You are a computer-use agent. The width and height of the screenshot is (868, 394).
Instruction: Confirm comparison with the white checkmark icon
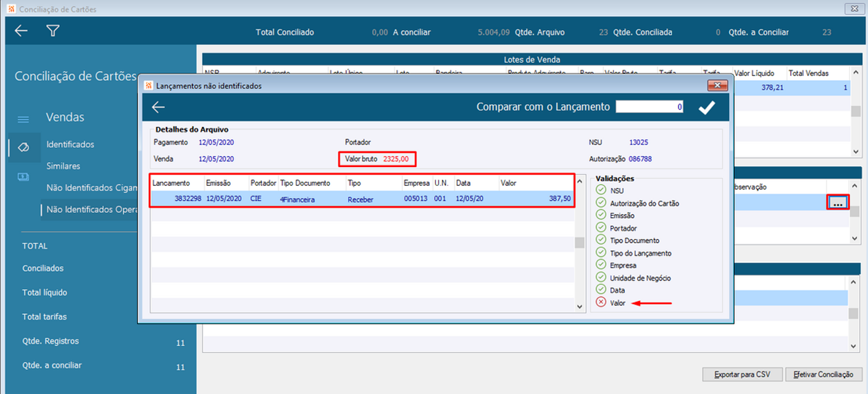[706, 107]
